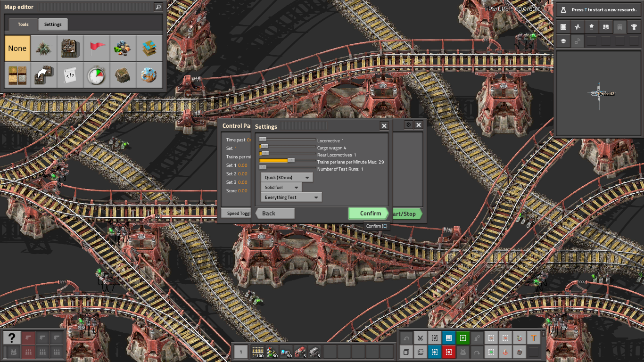Open the Solid fuel dropdown
The width and height of the screenshot is (644, 362).
coord(281,188)
